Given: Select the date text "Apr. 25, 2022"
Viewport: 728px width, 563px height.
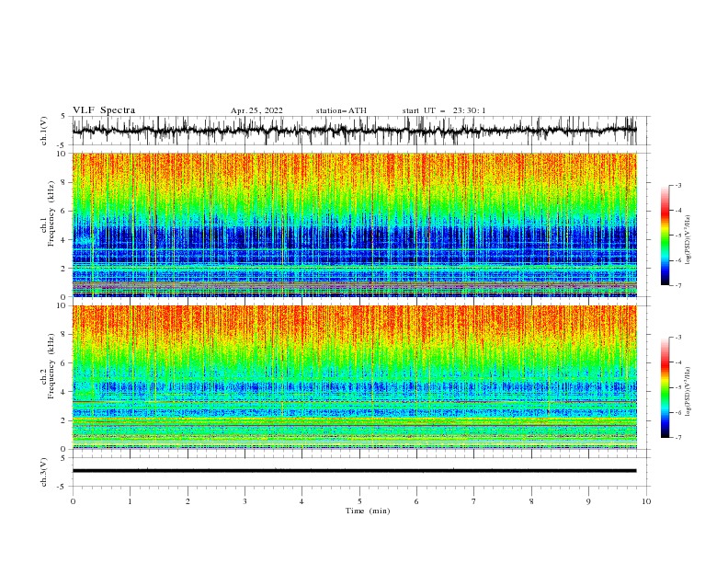Looking at the screenshot, I should 256,110.
